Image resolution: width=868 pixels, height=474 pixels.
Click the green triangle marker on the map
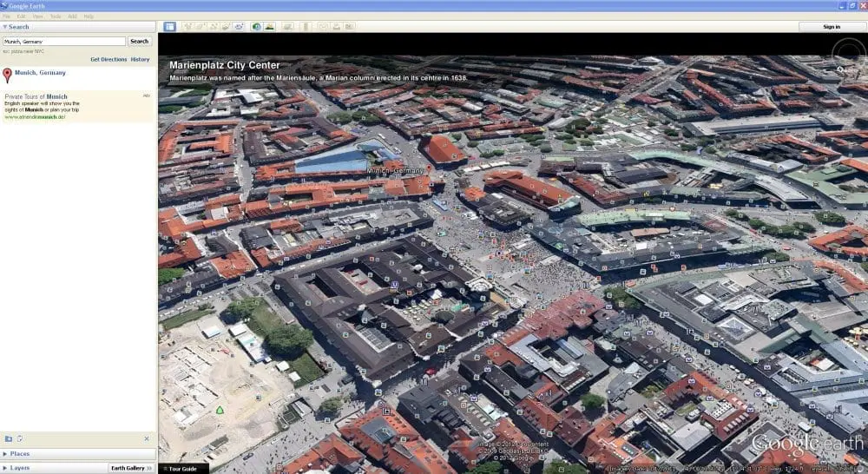(x=220, y=411)
